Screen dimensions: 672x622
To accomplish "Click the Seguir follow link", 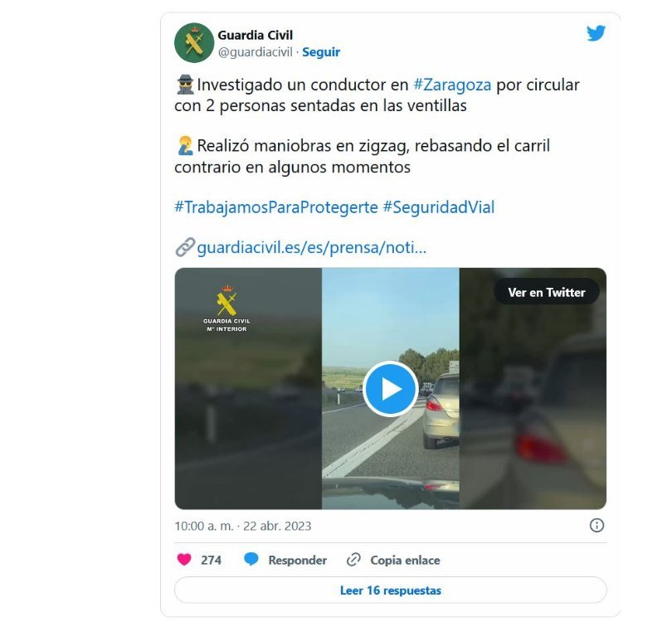I will point(321,51).
